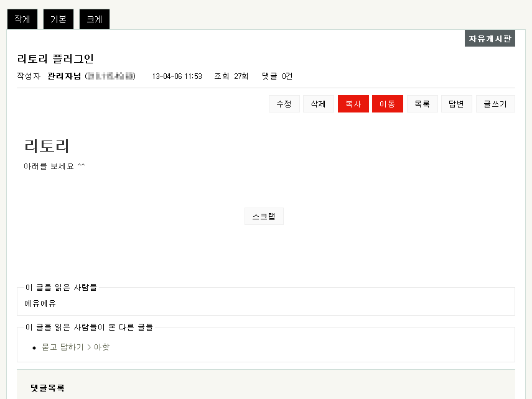
Task: Open the 묻고 답하기 > 아핫 link
Action: point(75,347)
